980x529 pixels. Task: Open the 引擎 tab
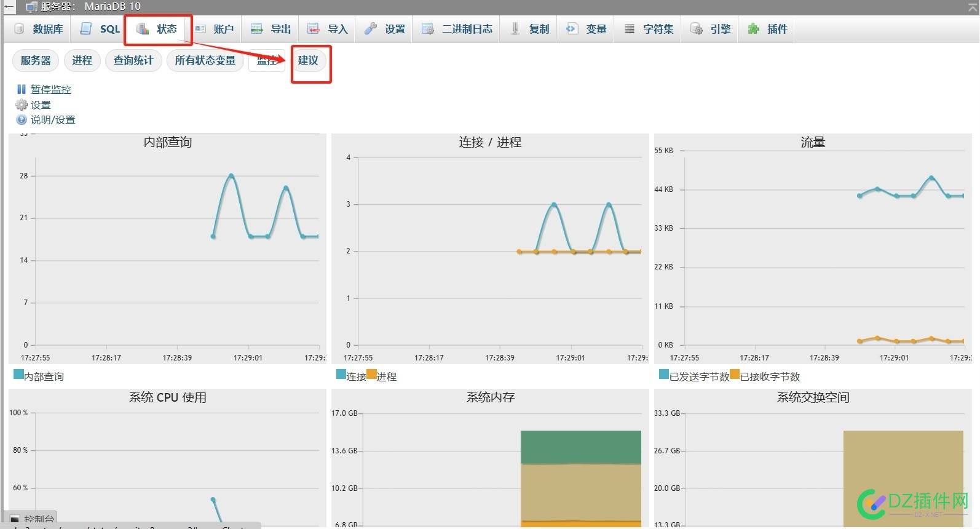(x=710, y=29)
